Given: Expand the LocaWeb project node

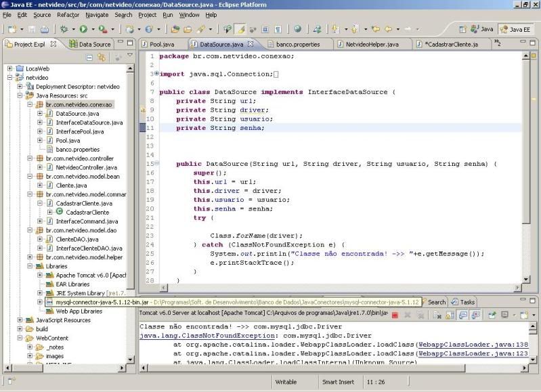Looking at the screenshot, I should tap(10, 69).
